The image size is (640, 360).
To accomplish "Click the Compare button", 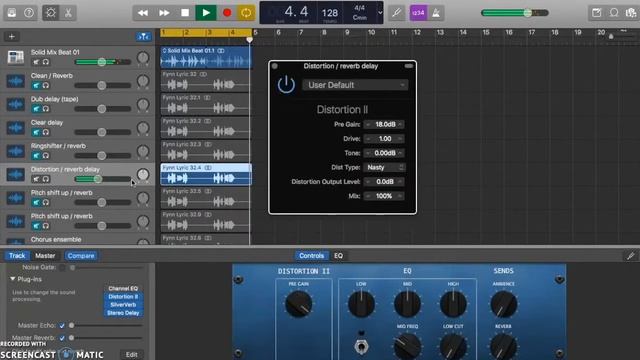I will tap(81, 256).
